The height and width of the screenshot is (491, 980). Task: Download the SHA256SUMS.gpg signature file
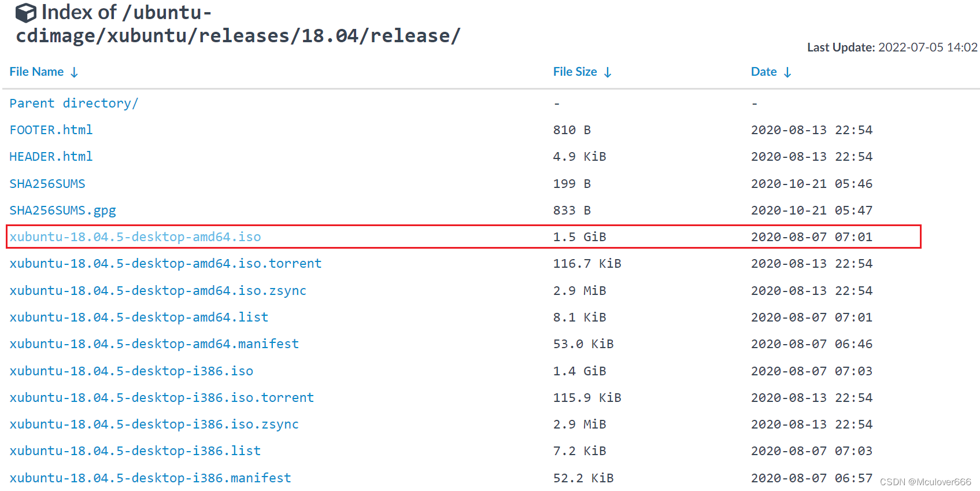pos(62,211)
